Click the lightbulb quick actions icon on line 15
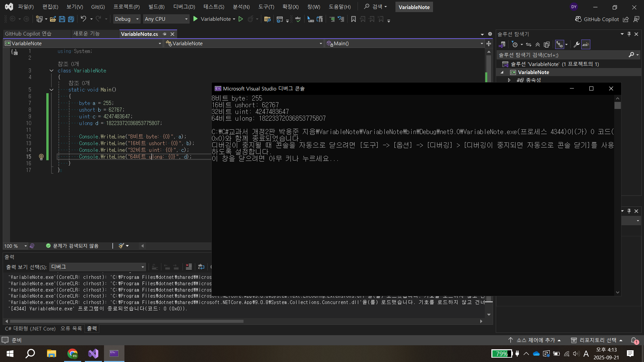 [41, 157]
